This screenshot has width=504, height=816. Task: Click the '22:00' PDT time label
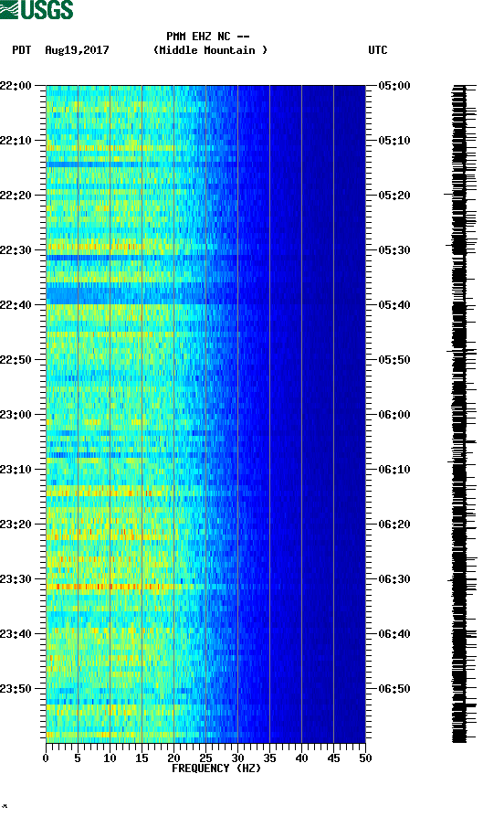(x=16, y=85)
